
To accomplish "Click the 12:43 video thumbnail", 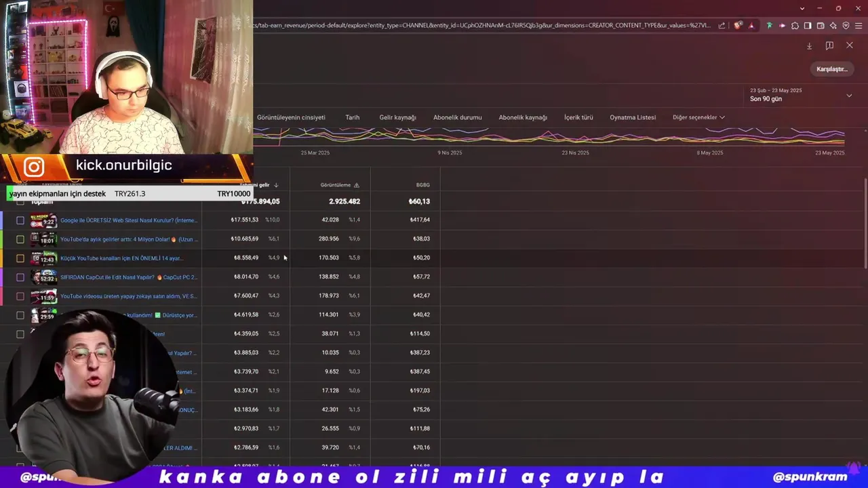I will (43, 258).
